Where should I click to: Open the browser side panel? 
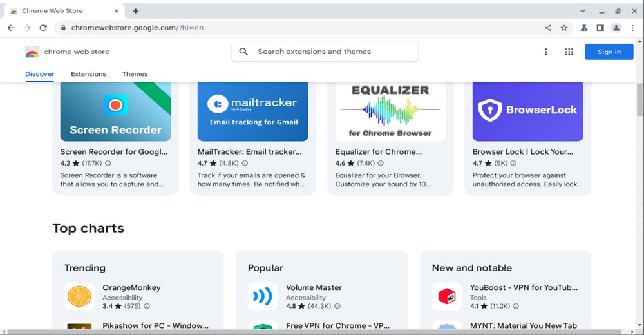(x=600, y=28)
